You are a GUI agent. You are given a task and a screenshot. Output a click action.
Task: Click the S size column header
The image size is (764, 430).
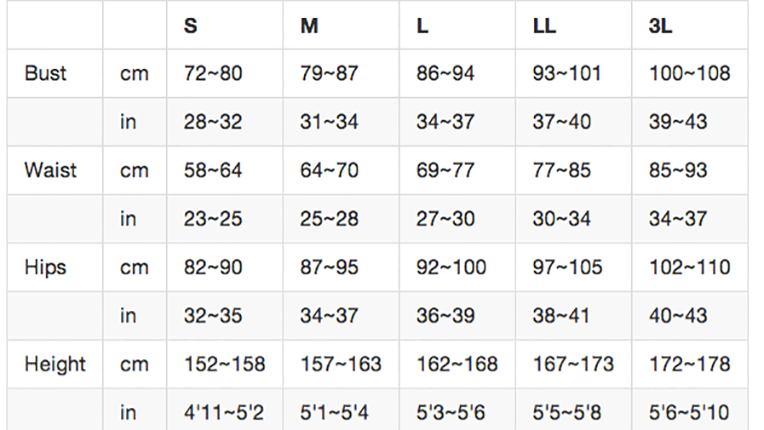(x=191, y=26)
